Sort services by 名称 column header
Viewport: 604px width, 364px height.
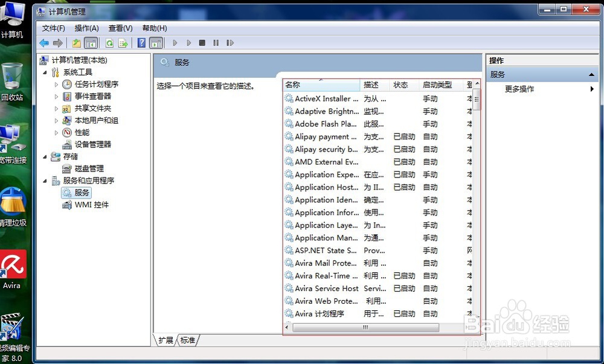[322, 85]
